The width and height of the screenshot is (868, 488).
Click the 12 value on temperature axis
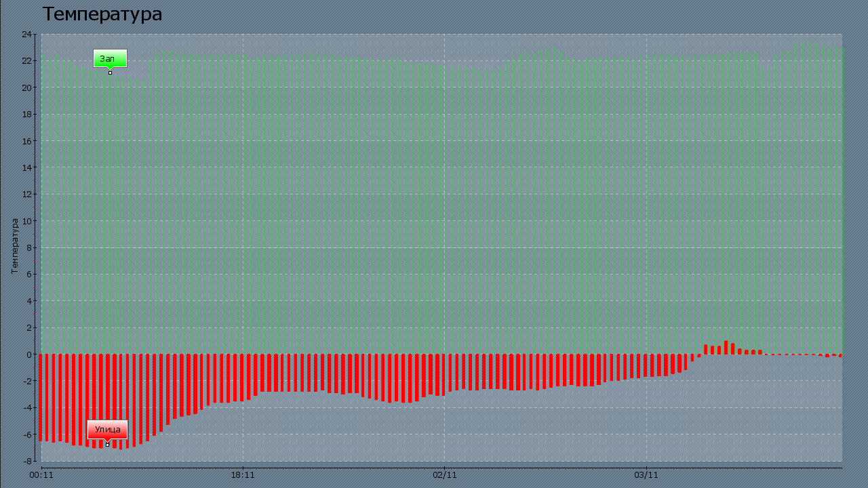tap(27, 194)
